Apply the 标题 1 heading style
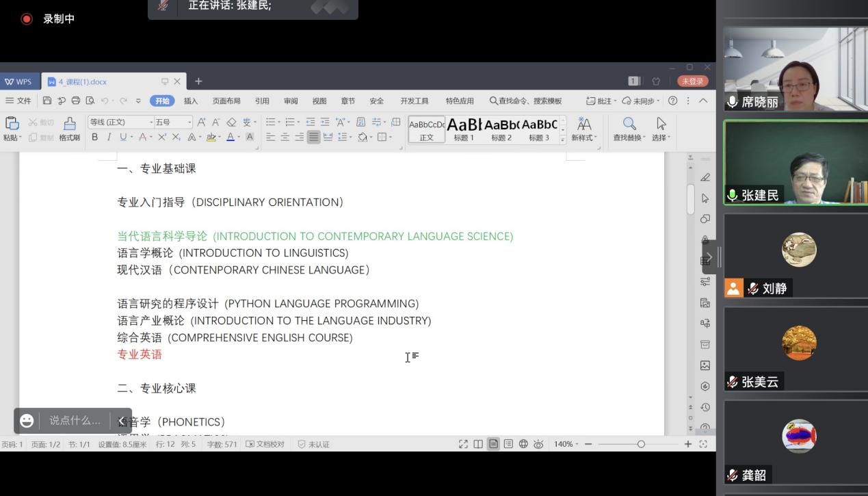 click(x=464, y=129)
